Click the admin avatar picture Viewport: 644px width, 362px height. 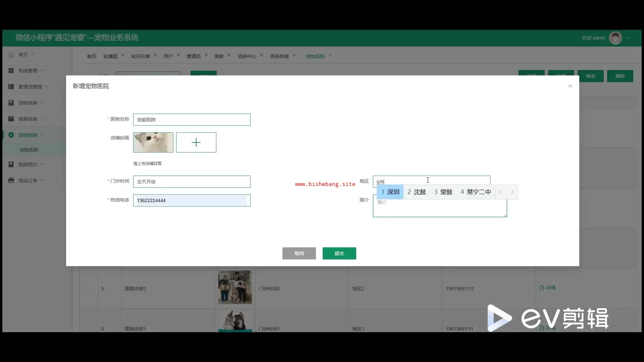pyautogui.click(x=615, y=38)
